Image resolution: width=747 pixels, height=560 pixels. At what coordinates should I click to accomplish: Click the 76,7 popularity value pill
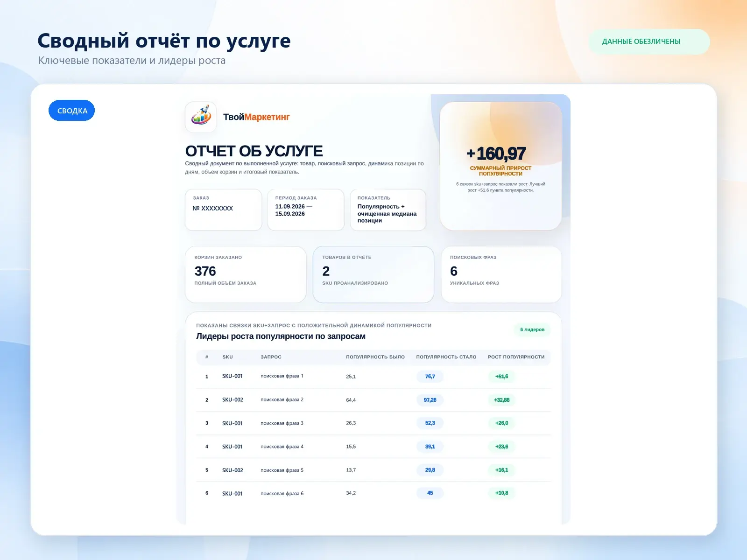point(430,377)
